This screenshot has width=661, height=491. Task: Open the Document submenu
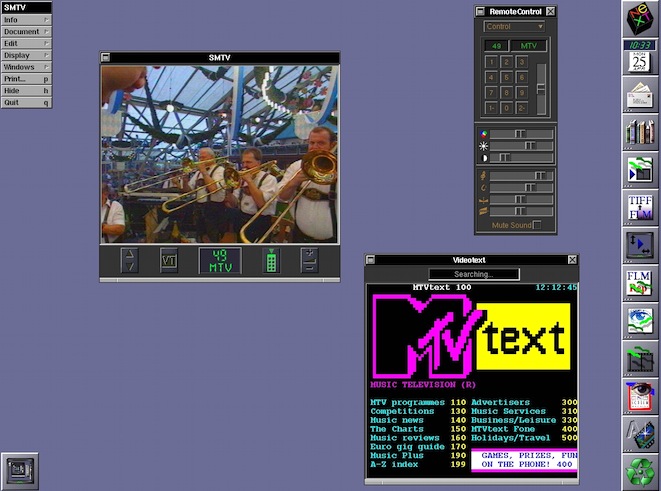(x=26, y=32)
